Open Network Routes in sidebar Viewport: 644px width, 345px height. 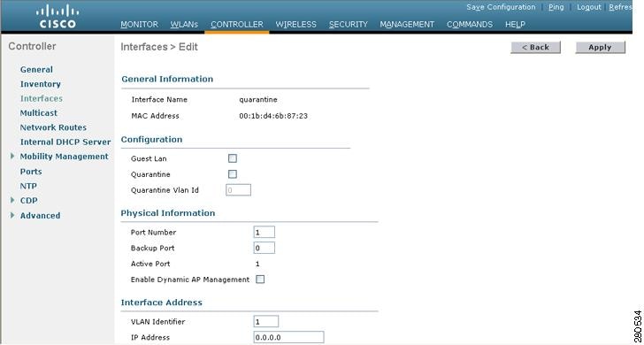tap(53, 127)
